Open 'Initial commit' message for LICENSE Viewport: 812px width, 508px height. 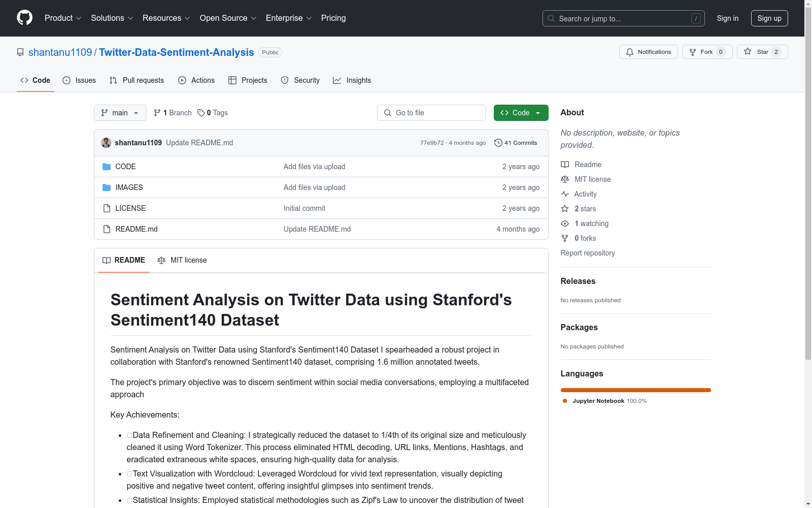[x=304, y=208]
